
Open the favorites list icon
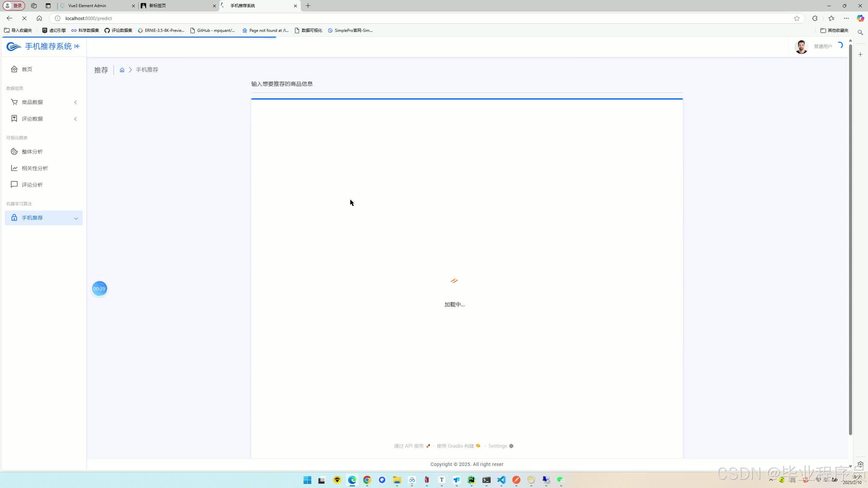pos(831,18)
